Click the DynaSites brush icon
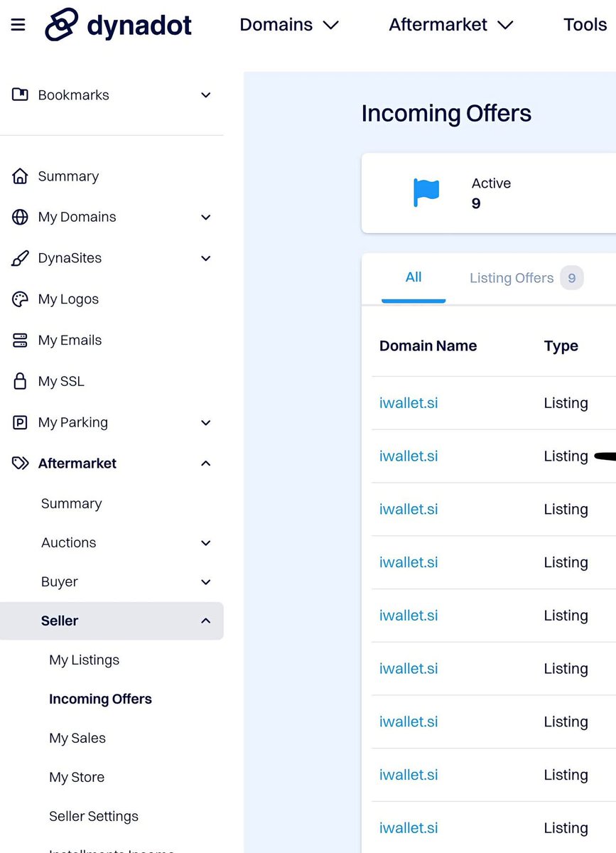 (x=20, y=258)
